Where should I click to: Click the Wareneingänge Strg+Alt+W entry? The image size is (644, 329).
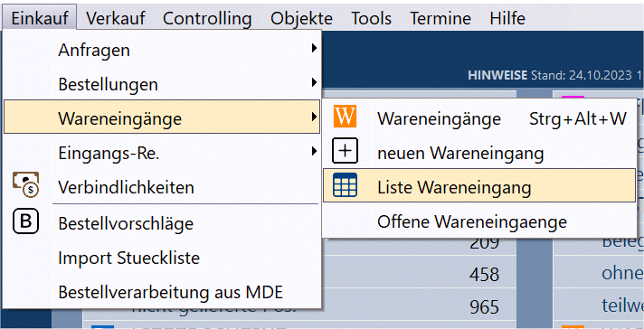coord(479,118)
